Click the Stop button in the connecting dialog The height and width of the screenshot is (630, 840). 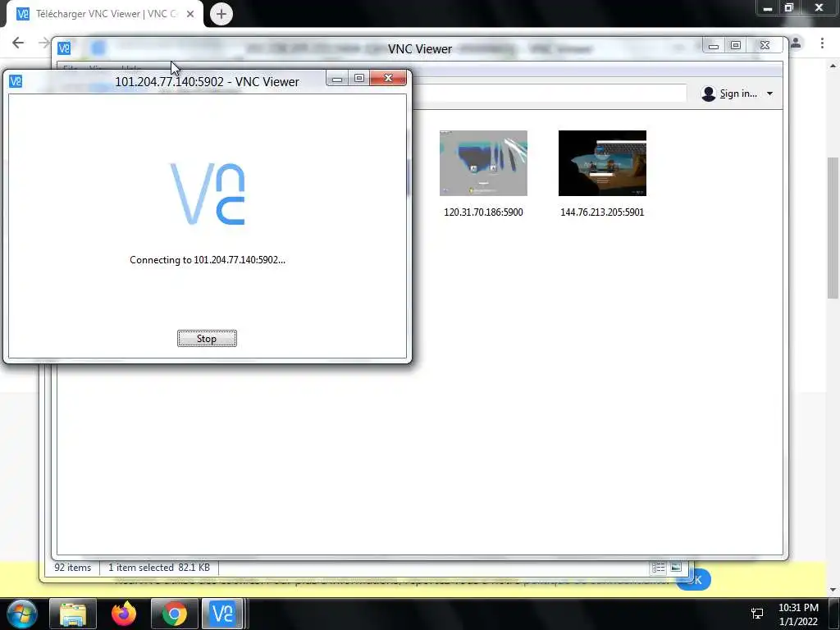pyautogui.click(x=207, y=339)
